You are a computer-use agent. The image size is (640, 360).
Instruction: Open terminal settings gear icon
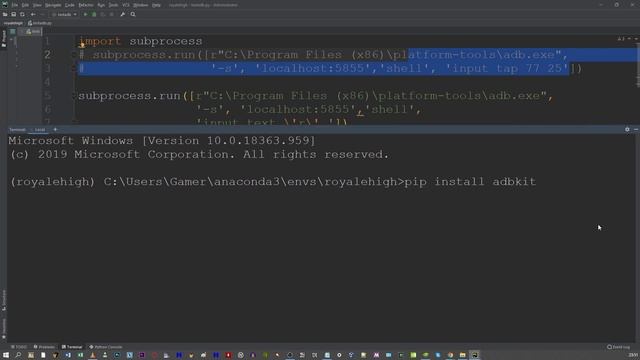[x=627, y=129]
